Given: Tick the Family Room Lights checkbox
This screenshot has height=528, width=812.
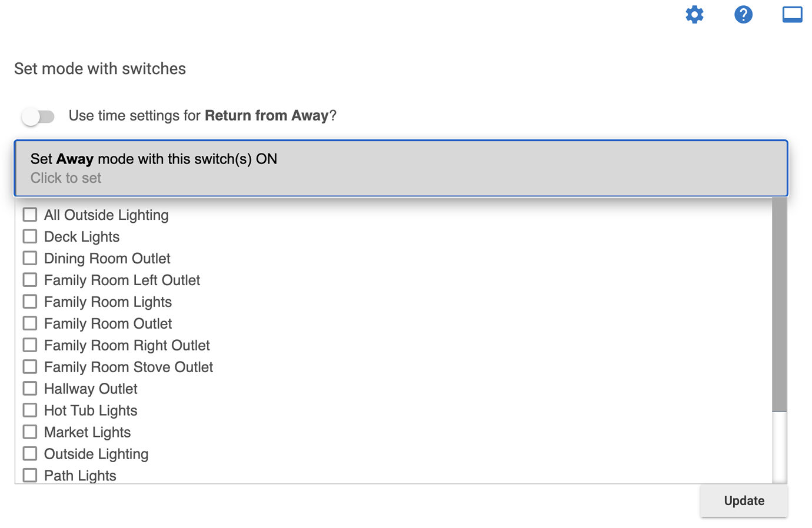Looking at the screenshot, I should (30, 302).
